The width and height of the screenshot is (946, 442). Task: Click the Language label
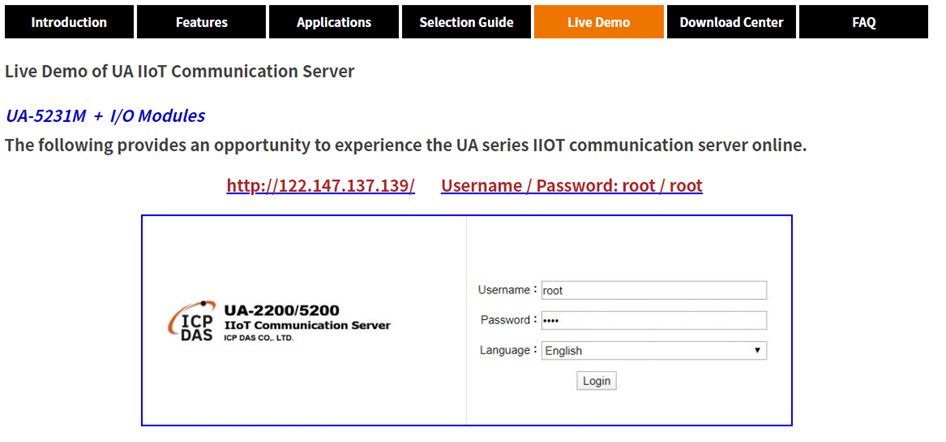coord(508,350)
